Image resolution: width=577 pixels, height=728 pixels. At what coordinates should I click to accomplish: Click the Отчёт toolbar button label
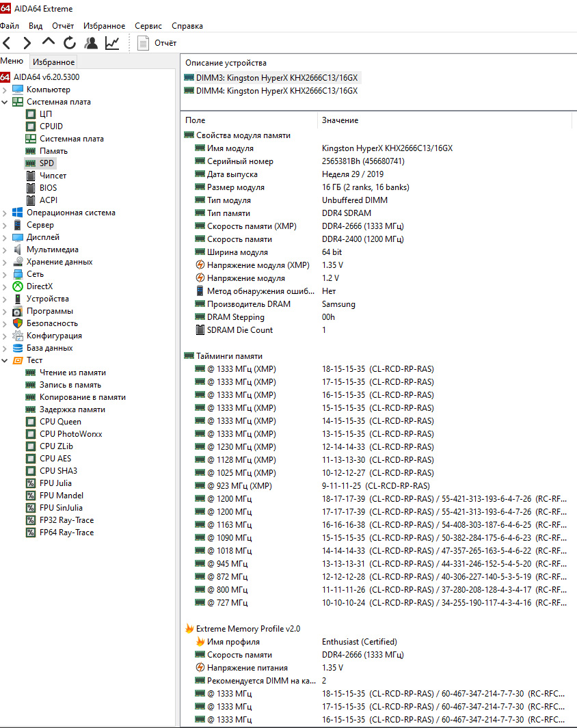click(x=165, y=43)
